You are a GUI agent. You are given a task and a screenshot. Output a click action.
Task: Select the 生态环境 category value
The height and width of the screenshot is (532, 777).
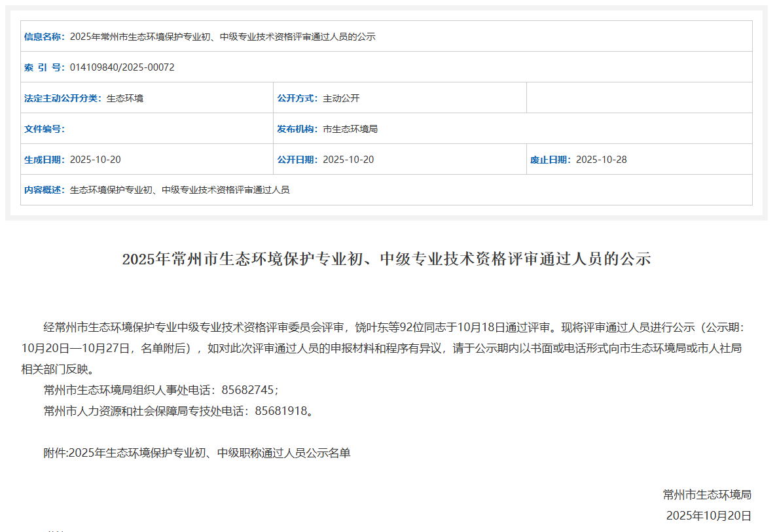tap(124, 98)
